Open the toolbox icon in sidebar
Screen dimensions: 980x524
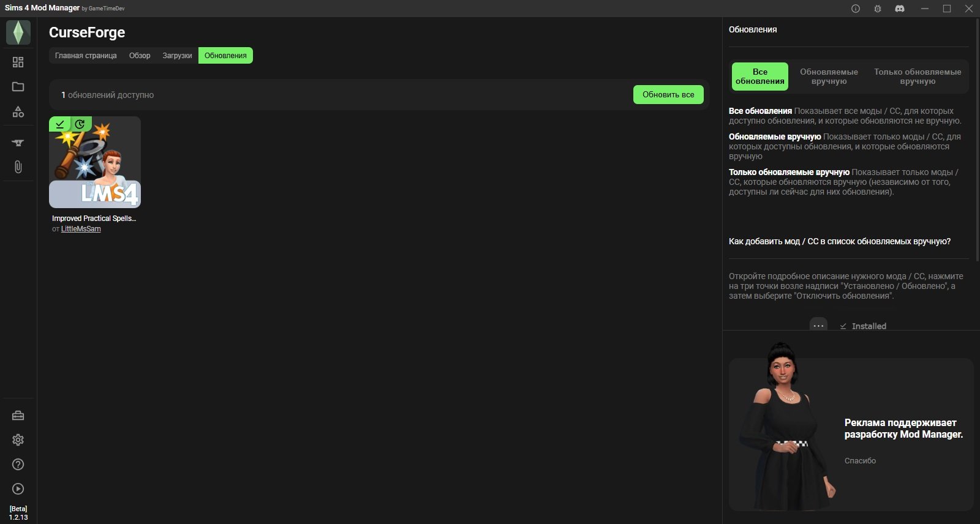(x=18, y=416)
